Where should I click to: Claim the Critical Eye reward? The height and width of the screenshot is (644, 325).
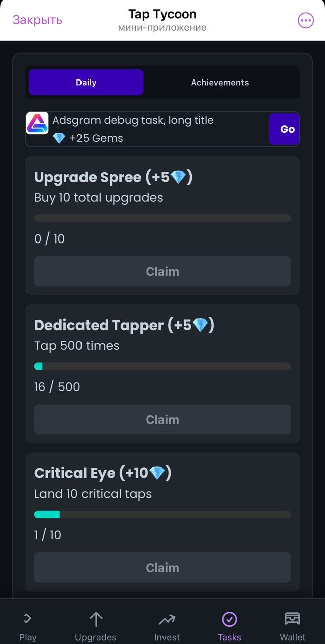pyautogui.click(x=162, y=567)
